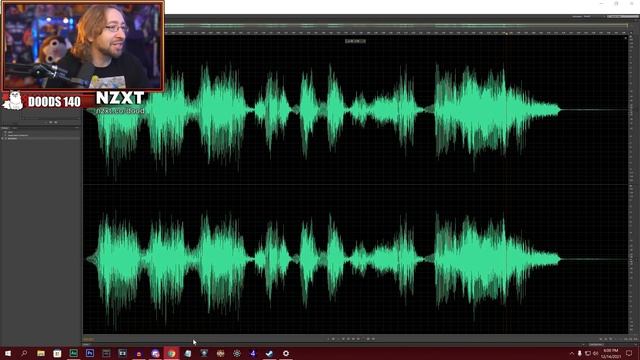Viewport: 640px width, 360px height.
Task: Show hidden system tray icons
Action: (571, 353)
